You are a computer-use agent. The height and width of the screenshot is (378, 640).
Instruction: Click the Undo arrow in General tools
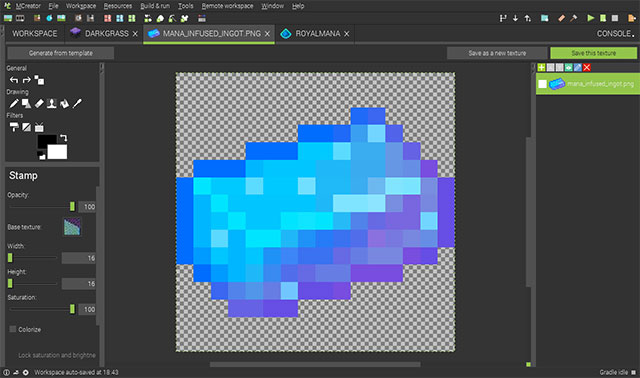pos(14,80)
